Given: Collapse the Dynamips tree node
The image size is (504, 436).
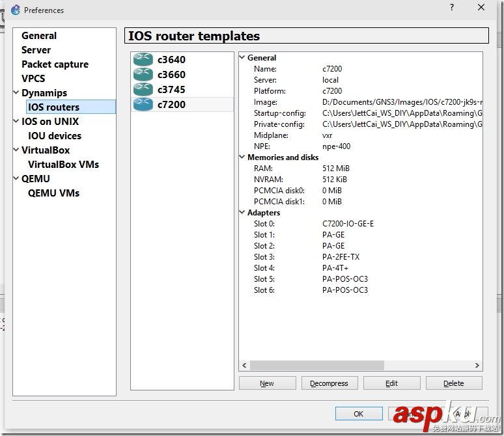Looking at the screenshot, I should 16,92.
